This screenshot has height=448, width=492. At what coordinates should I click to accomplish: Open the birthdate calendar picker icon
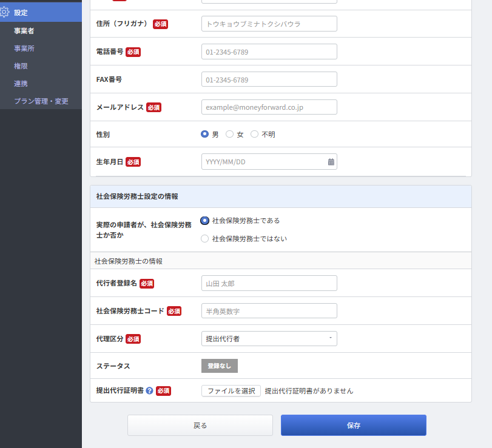(331, 162)
